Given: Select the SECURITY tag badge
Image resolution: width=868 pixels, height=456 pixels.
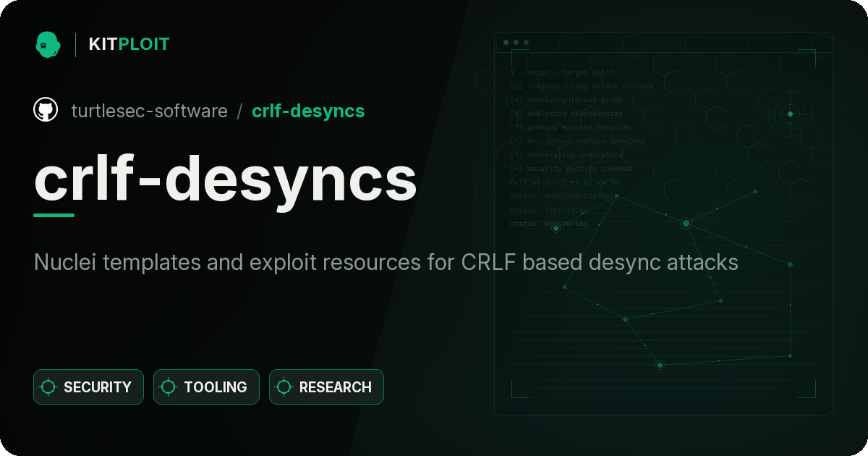Looking at the screenshot, I should click(88, 387).
